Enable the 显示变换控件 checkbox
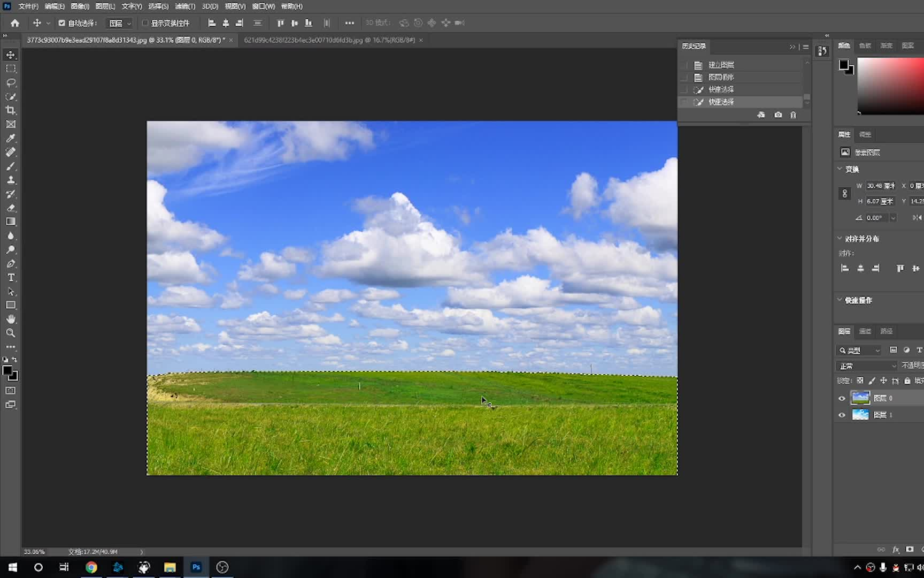The width and height of the screenshot is (924, 578). (145, 23)
